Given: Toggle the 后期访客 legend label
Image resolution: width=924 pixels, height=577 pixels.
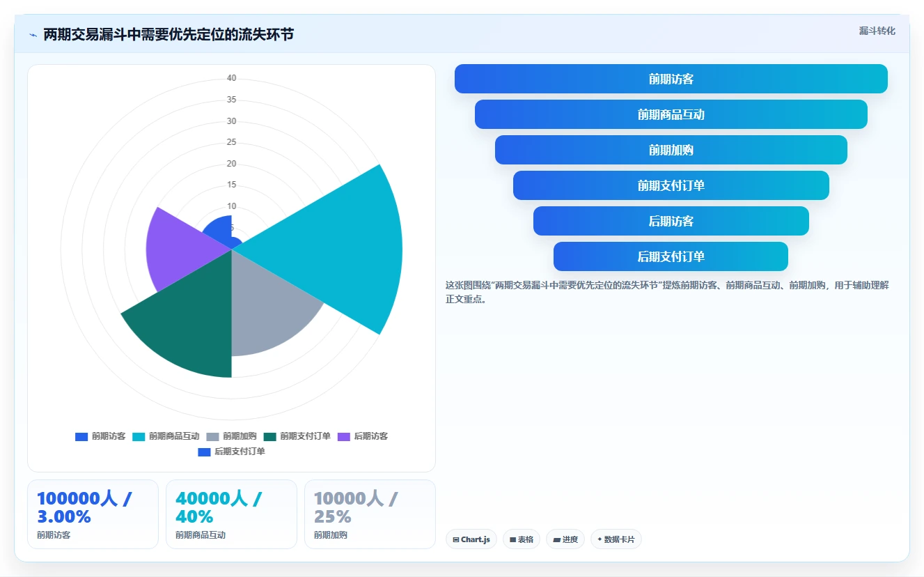Looking at the screenshot, I should pos(371,436).
